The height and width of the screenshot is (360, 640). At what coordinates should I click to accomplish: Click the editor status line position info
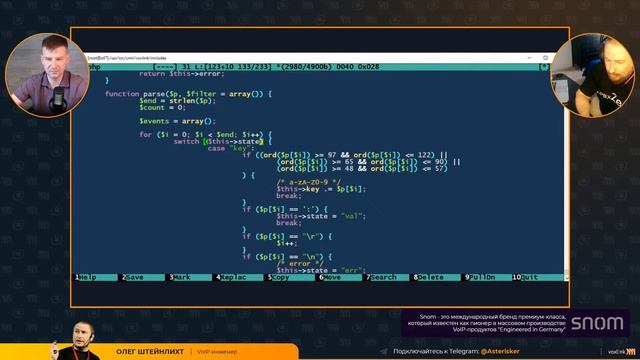[266, 67]
